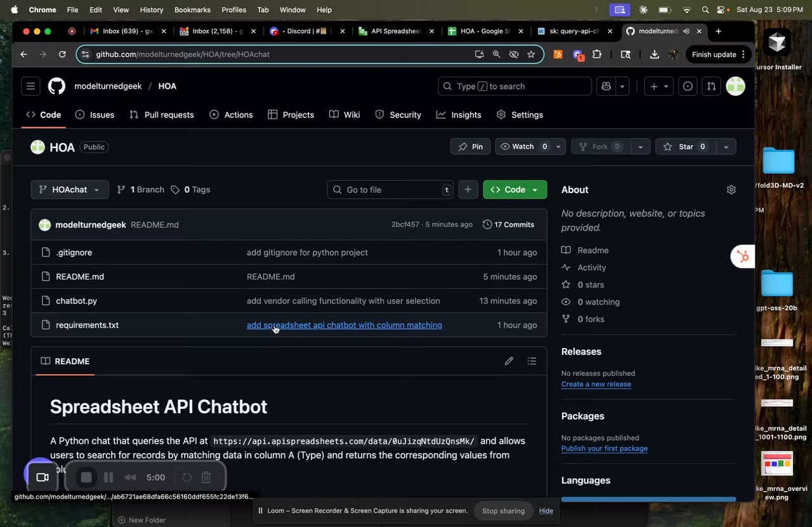
Task: View the 0 Tags link
Action: pyautogui.click(x=190, y=190)
